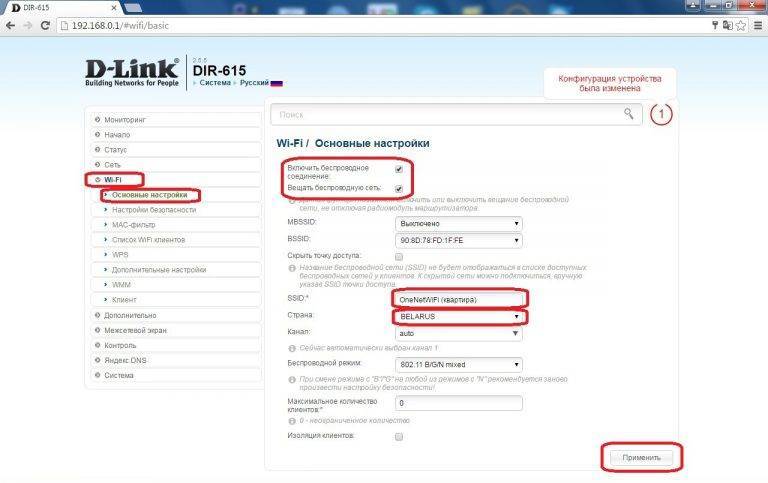Click info icon beside unlimited clients note
Screen dimensions: 768x483
[x=292, y=421]
